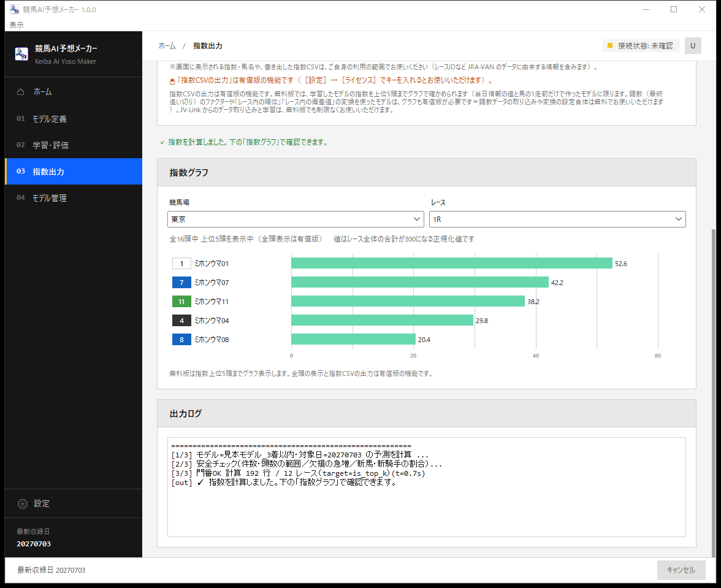The width and height of the screenshot is (721, 588).
Task: Click the settings gear icon
Action: click(23, 503)
